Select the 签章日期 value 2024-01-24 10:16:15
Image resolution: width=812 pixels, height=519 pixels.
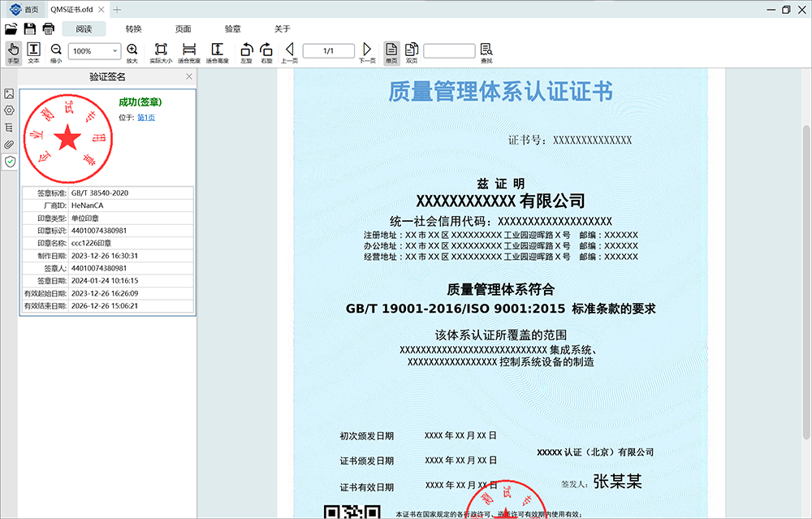pyautogui.click(x=105, y=281)
